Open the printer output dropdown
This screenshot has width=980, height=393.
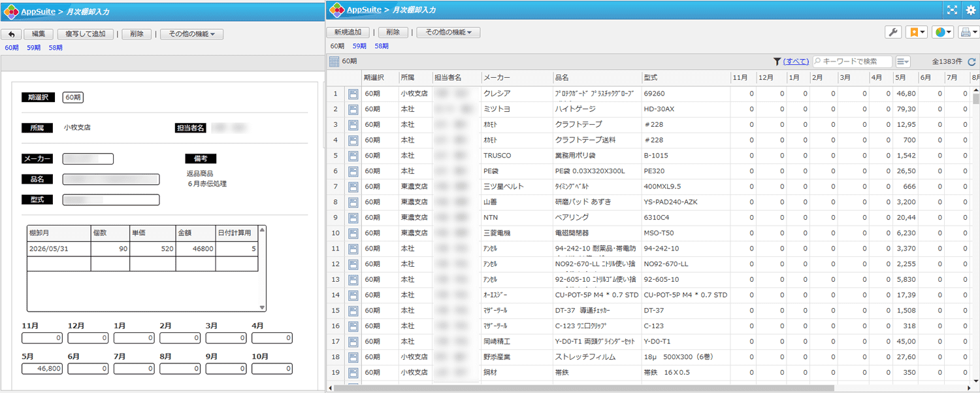968,32
